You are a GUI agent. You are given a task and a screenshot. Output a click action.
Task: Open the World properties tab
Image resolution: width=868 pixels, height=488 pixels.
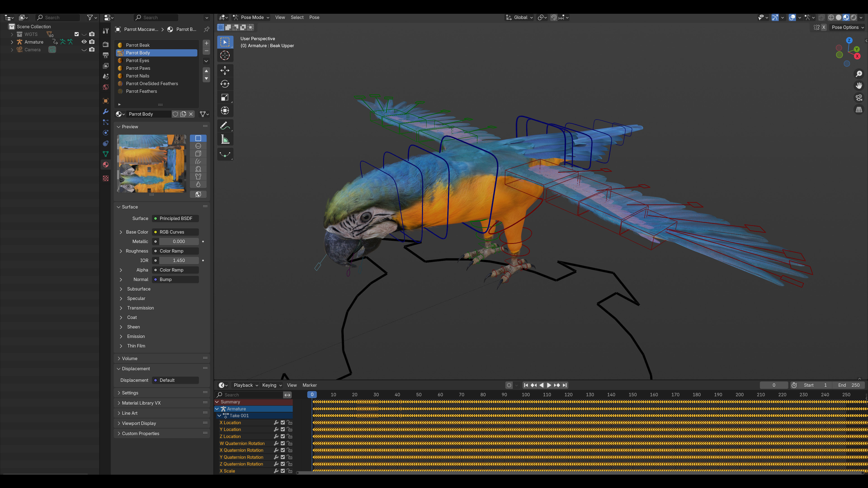[x=106, y=87]
